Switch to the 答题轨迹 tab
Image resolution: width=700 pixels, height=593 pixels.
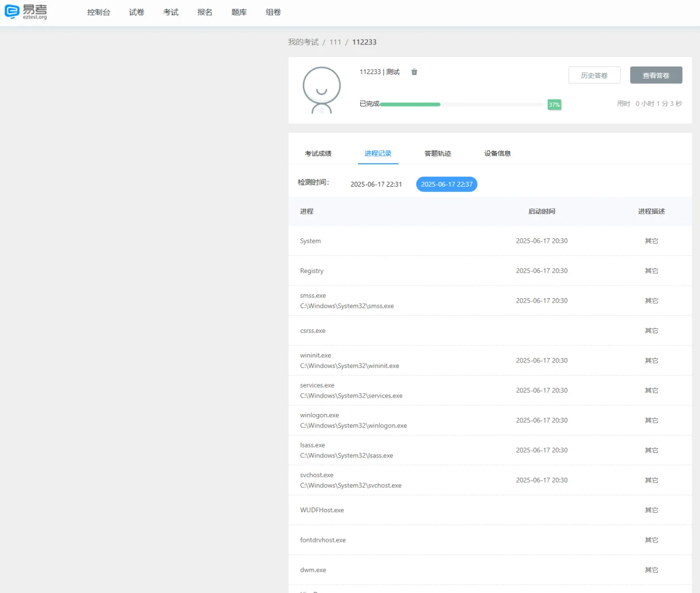coord(438,154)
